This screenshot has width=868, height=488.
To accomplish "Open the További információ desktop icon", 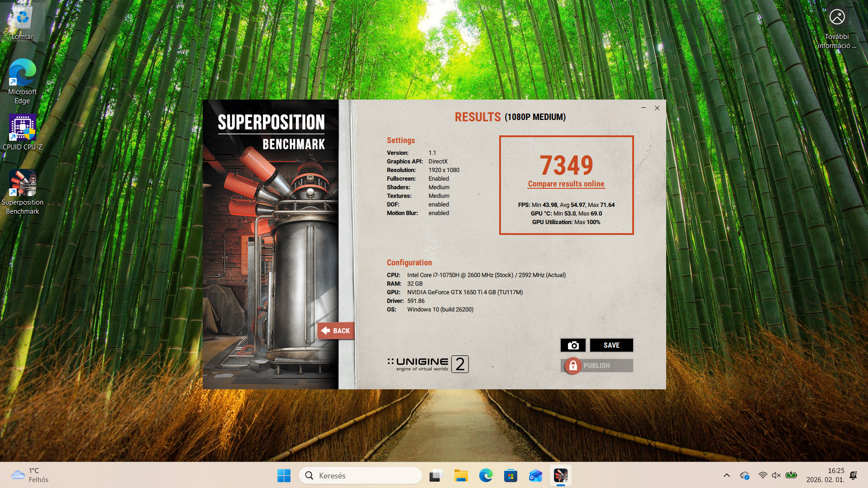I will [x=837, y=28].
